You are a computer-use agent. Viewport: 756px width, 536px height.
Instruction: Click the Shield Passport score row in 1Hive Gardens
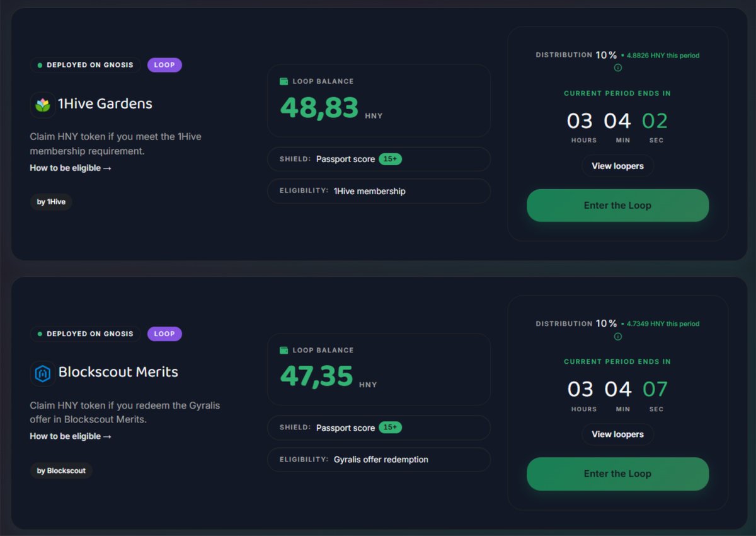click(x=379, y=159)
